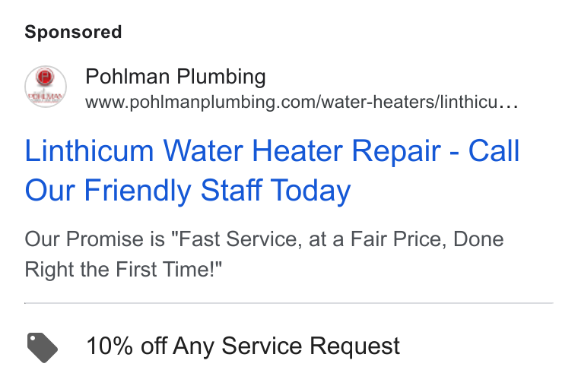This screenshot has width=578, height=392.
Task: Click 'Our Friendly Staff Today' headline line
Action: 188,190
